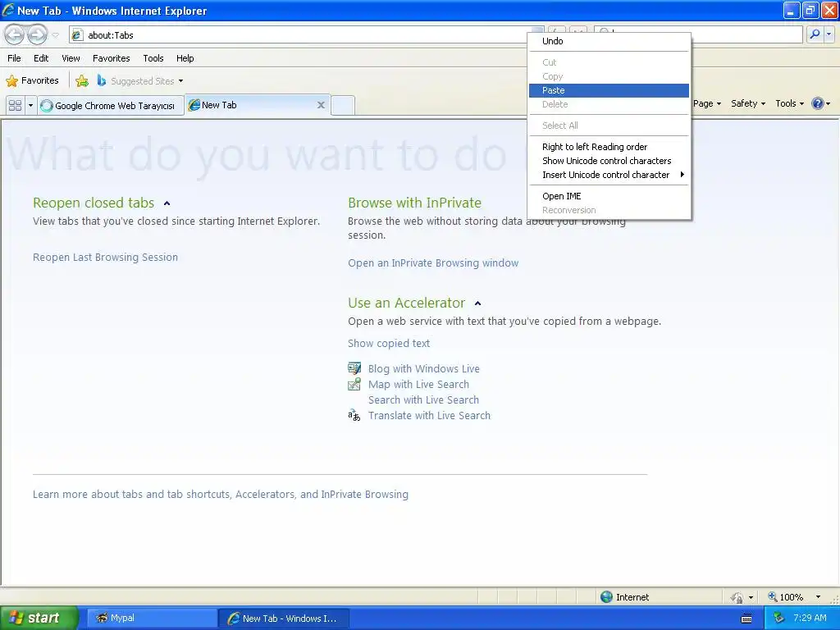Viewport: 840px width, 630px height.
Task: Open a blank new tab button
Action: [x=343, y=105]
